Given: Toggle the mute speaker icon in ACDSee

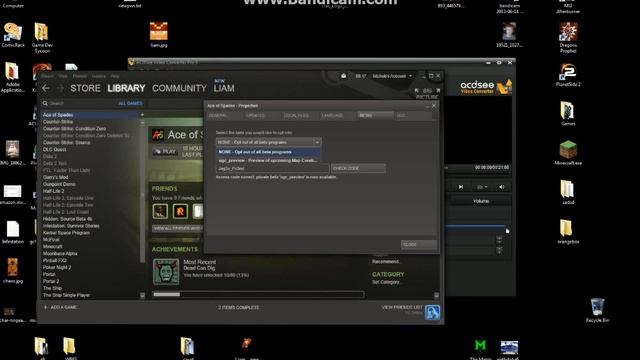Looking at the screenshot, I should coord(502,187).
